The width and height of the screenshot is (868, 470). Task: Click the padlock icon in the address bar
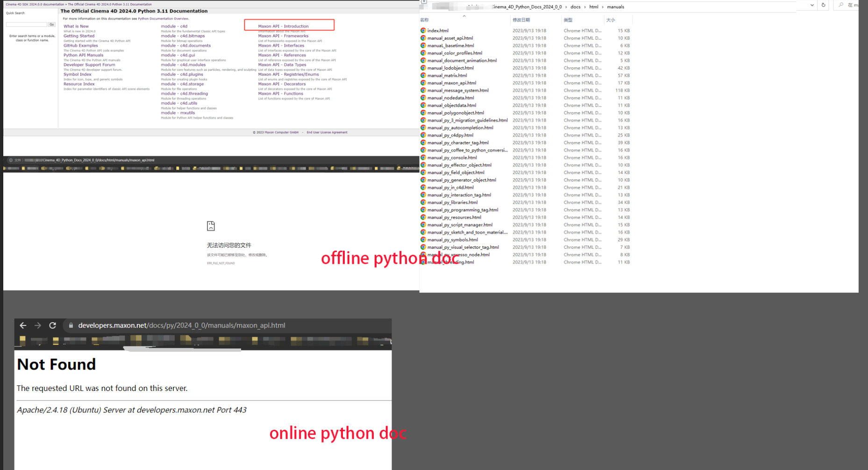click(x=71, y=325)
